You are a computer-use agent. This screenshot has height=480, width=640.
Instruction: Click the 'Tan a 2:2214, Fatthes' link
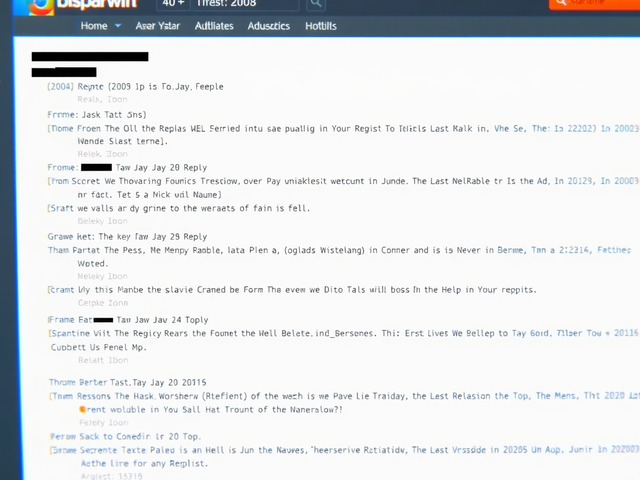(581, 250)
